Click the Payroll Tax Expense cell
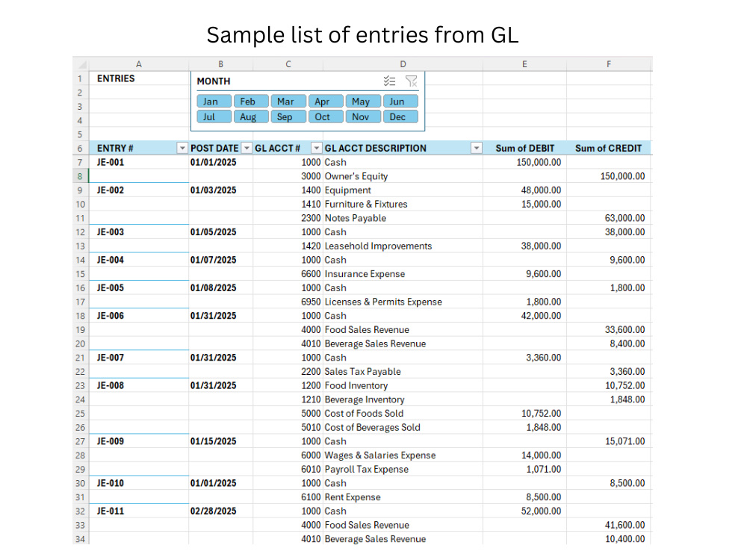Image resolution: width=747 pixels, height=560 pixels. 403,469
